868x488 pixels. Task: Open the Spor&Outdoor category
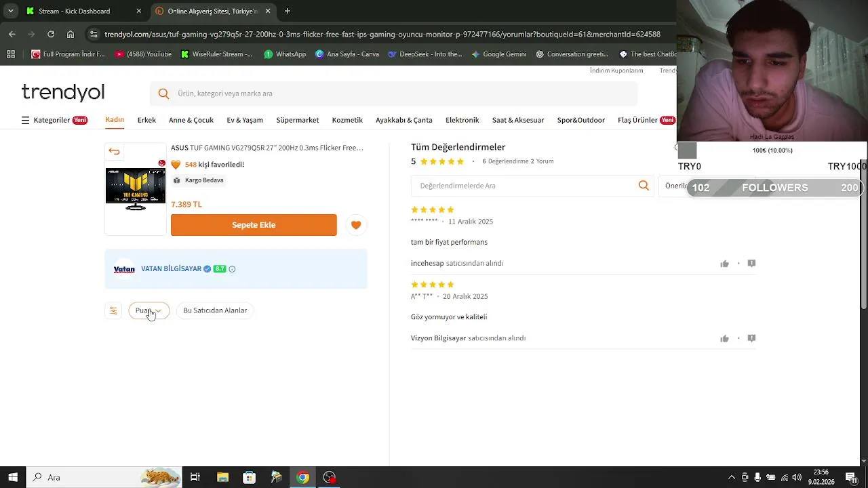[581, 120]
